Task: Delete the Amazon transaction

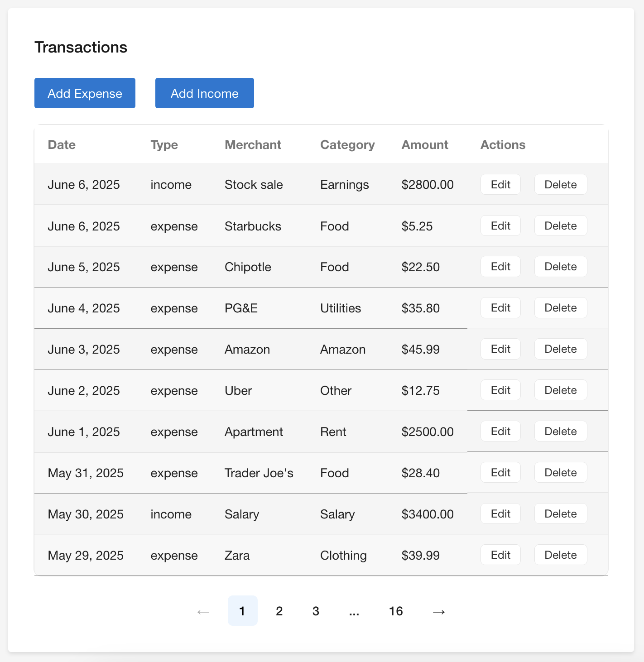Action: [561, 349]
